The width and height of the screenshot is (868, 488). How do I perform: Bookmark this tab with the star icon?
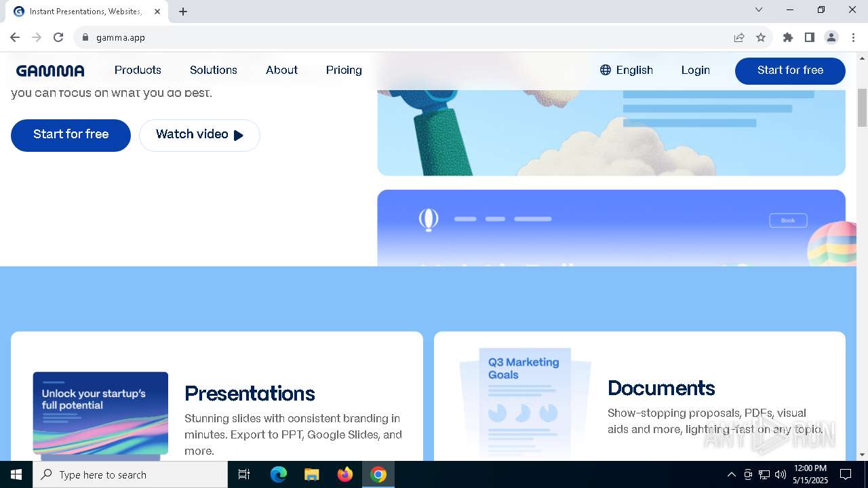point(761,37)
